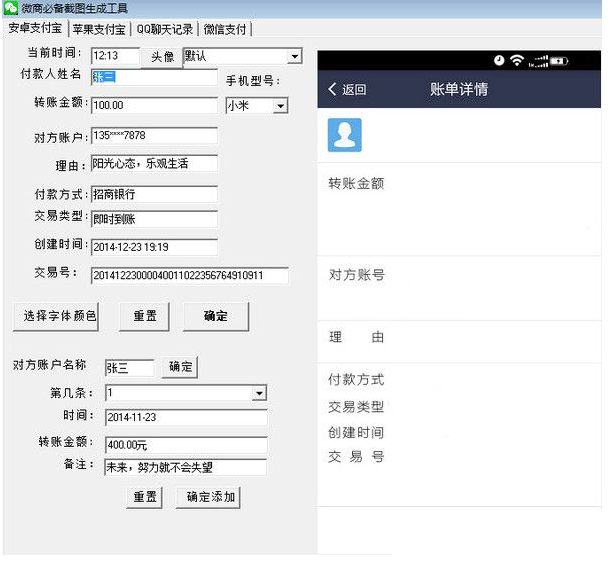Tap the back arrow labeled 返回
This screenshot has width=610, height=563.
click(x=347, y=89)
